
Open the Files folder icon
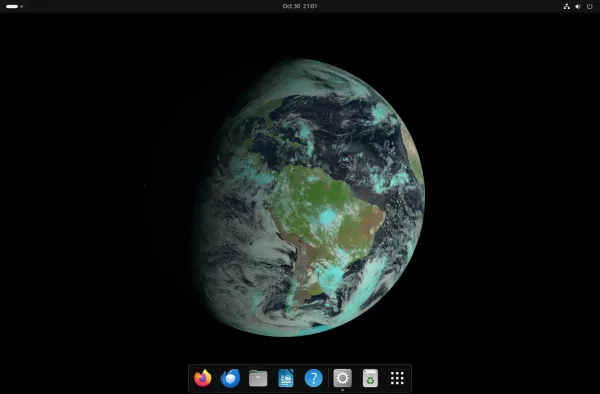[258, 378]
